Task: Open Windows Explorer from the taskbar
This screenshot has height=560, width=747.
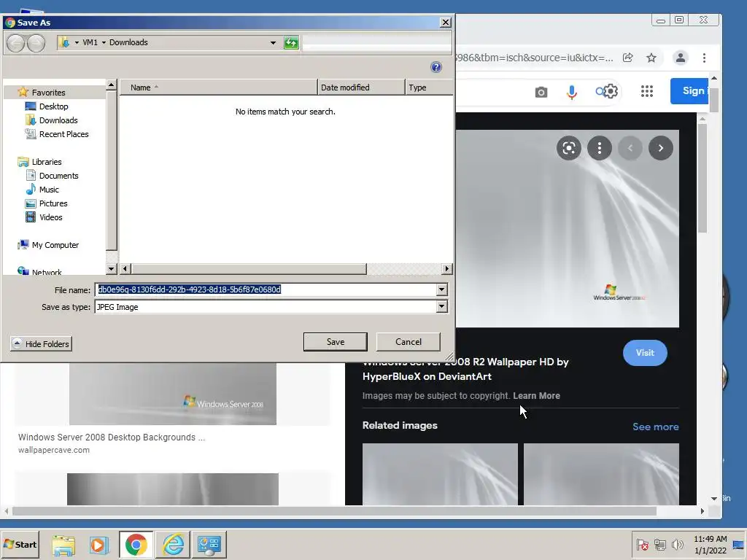Action: click(x=63, y=545)
